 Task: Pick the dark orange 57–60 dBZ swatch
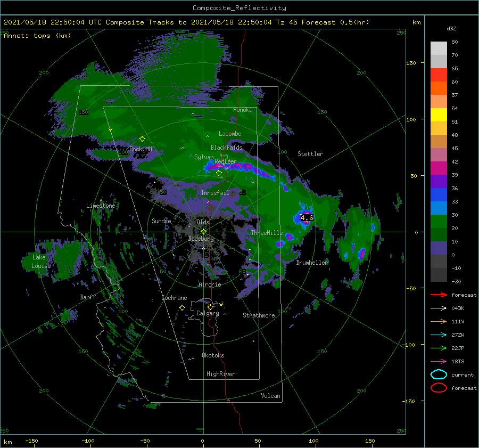(x=439, y=88)
